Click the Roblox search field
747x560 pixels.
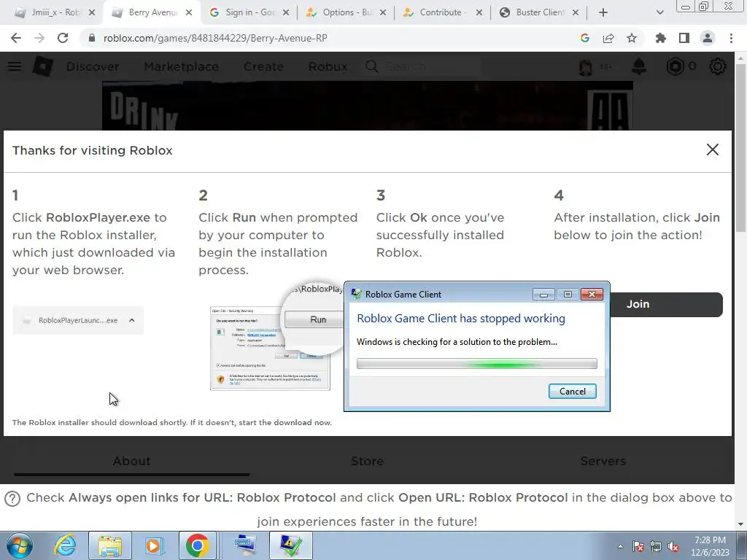pyautogui.click(x=422, y=66)
